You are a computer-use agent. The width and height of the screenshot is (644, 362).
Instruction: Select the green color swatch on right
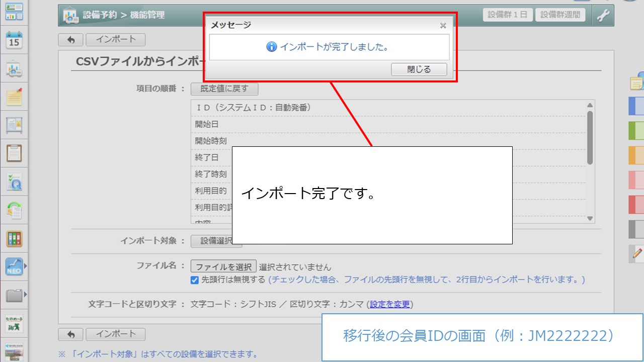[636, 131]
